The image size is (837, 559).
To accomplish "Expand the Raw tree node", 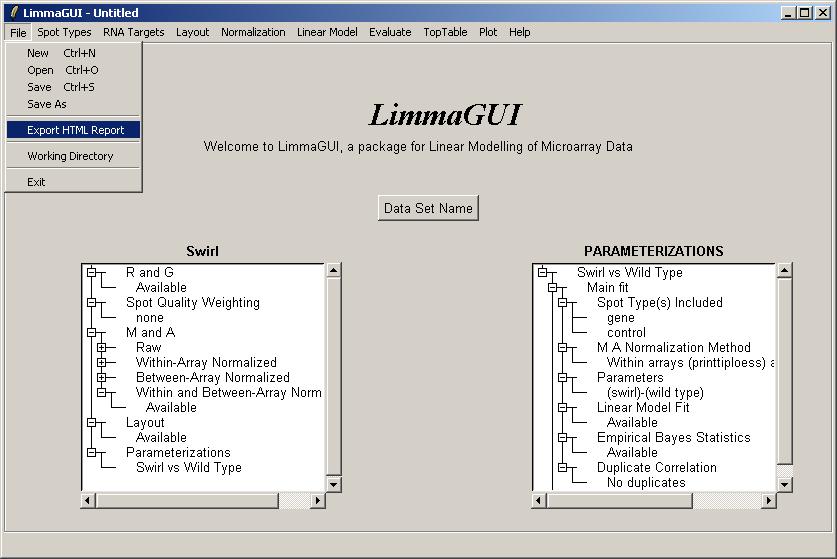I will coord(102,347).
